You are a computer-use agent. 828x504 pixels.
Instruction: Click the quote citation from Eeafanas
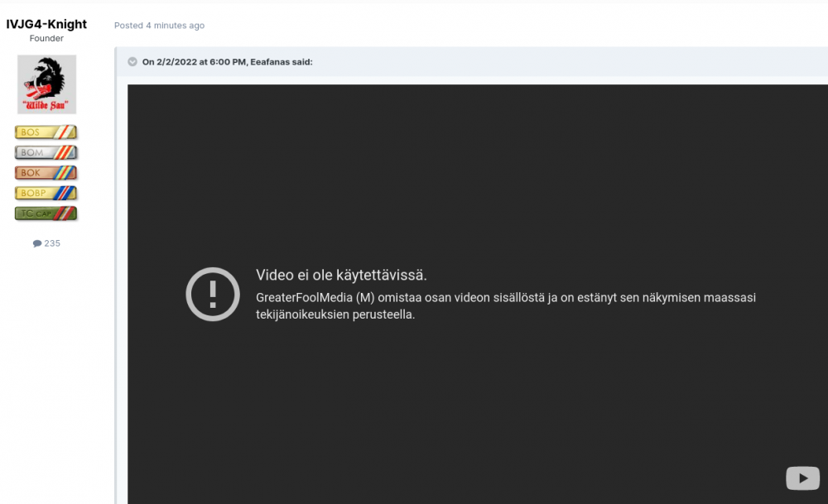coord(229,61)
